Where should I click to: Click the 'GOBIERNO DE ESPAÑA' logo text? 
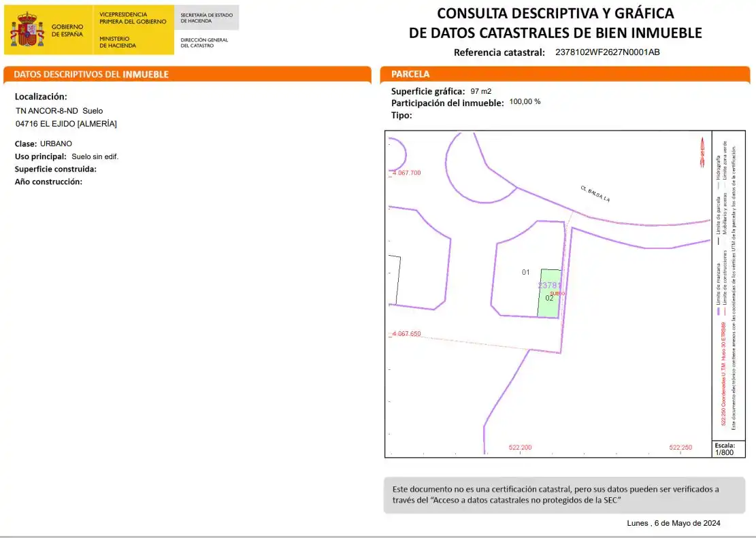67,31
